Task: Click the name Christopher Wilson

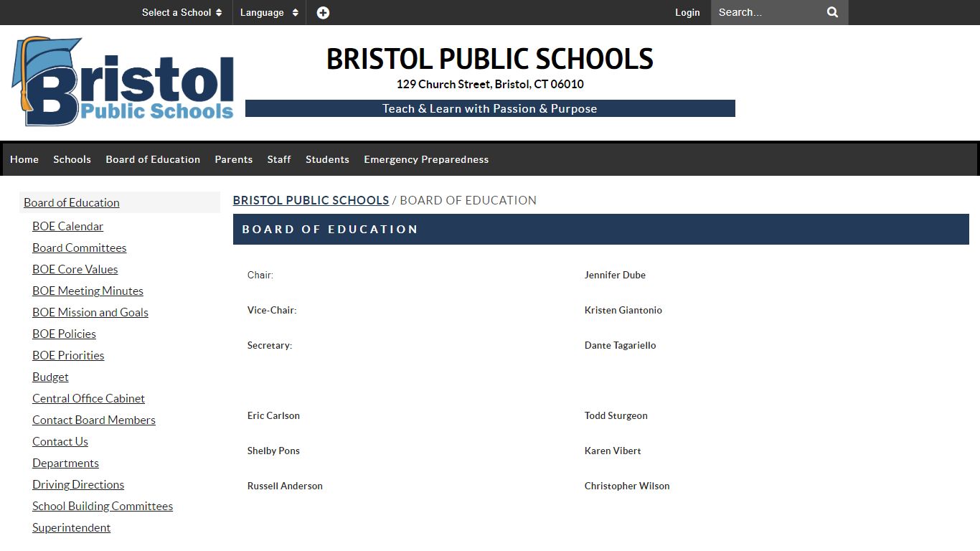Action: (x=627, y=486)
